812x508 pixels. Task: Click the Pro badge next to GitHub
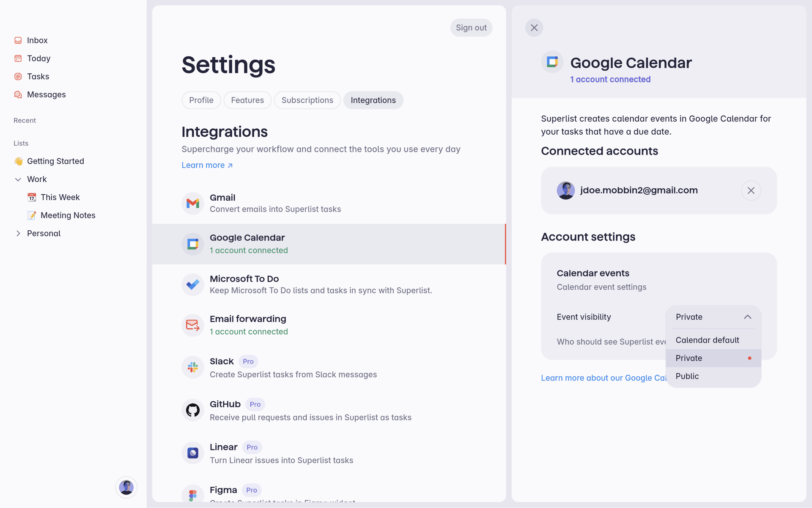tap(255, 404)
